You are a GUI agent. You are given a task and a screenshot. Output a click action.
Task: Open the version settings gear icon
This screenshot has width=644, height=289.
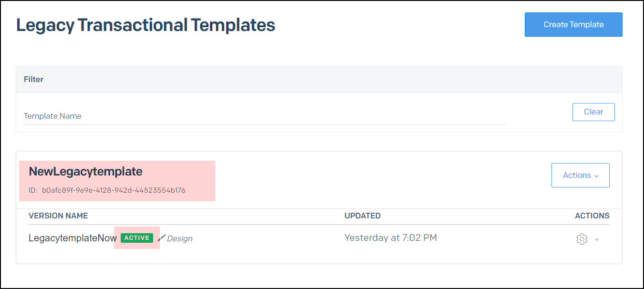pyautogui.click(x=582, y=238)
